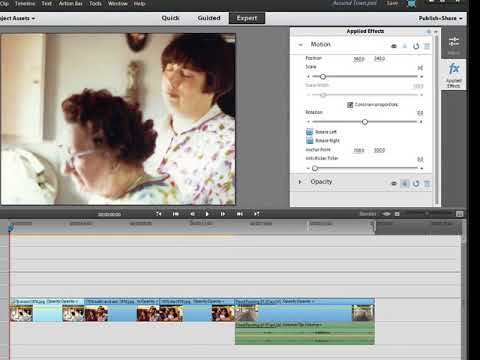Viewport: 480px width, 360px height.
Task: Click the Rotate Right icon
Action: tap(310, 140)
